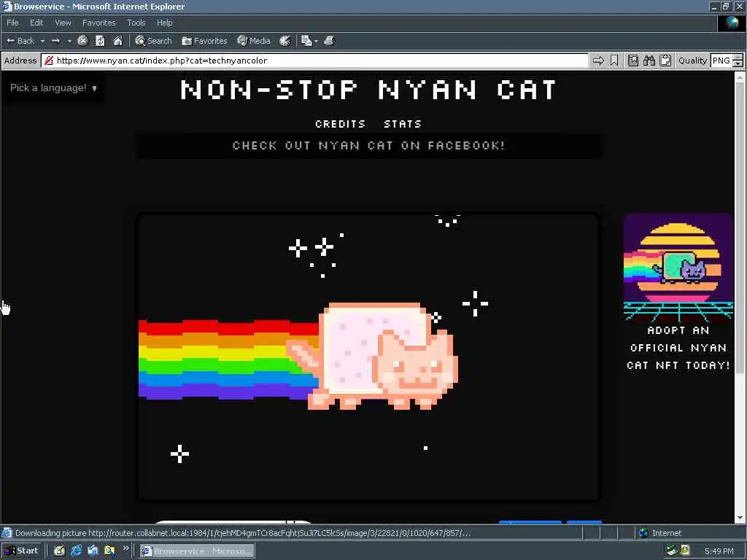747x560 pixels.
Task: Click the binoculars find icon
Action: [649, 61]
